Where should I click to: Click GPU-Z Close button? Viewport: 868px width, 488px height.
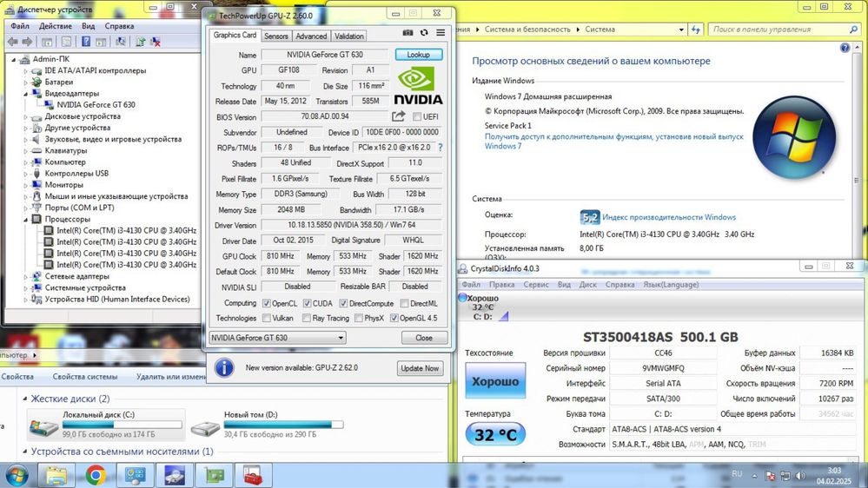pos(424,338)
